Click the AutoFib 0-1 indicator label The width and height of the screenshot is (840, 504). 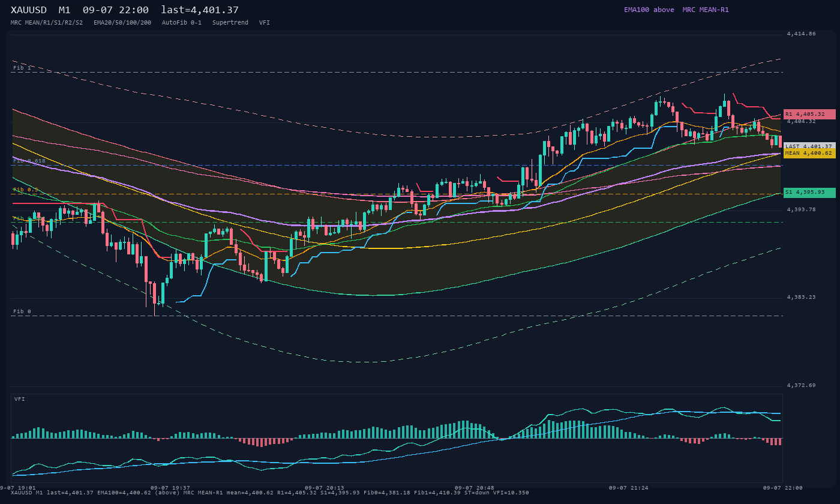pos(182,22)
